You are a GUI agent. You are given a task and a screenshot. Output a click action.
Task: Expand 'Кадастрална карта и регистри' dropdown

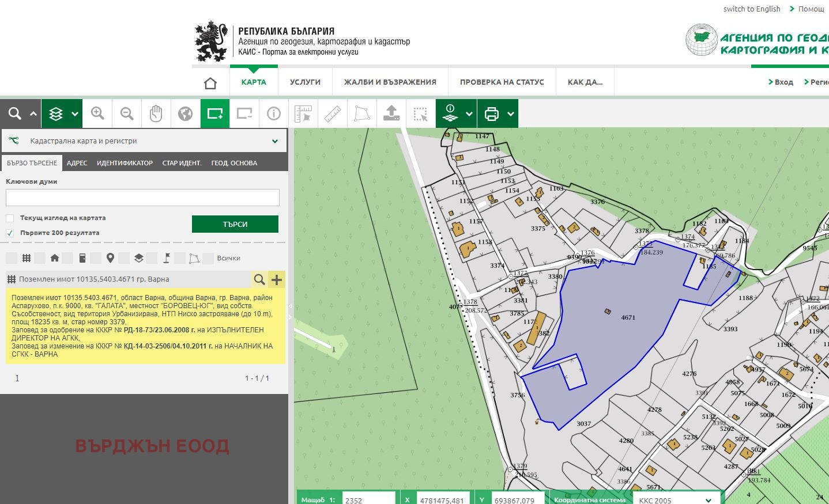tap(274, 141)
